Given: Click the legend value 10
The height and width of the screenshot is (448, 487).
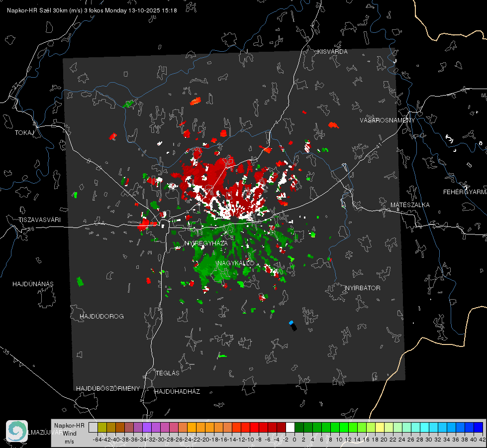Looking at the screenshot, I should (x=339, y=440).
